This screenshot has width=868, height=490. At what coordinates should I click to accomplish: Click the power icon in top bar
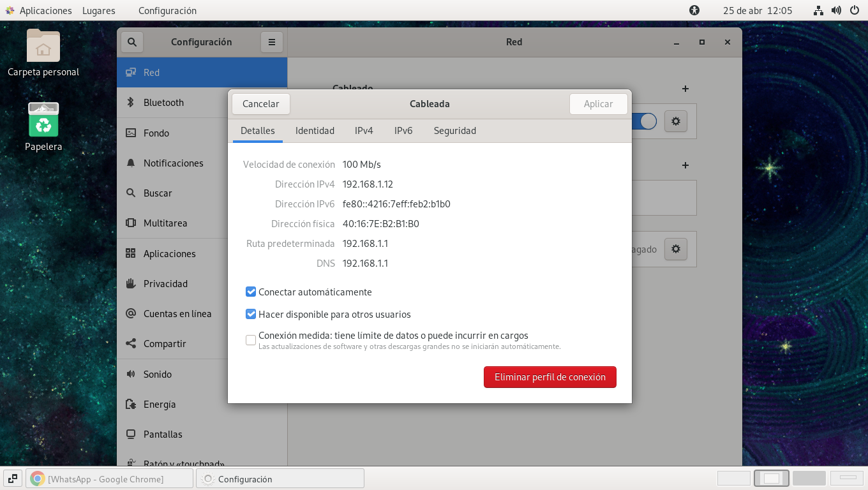click(x=854, y=10)
